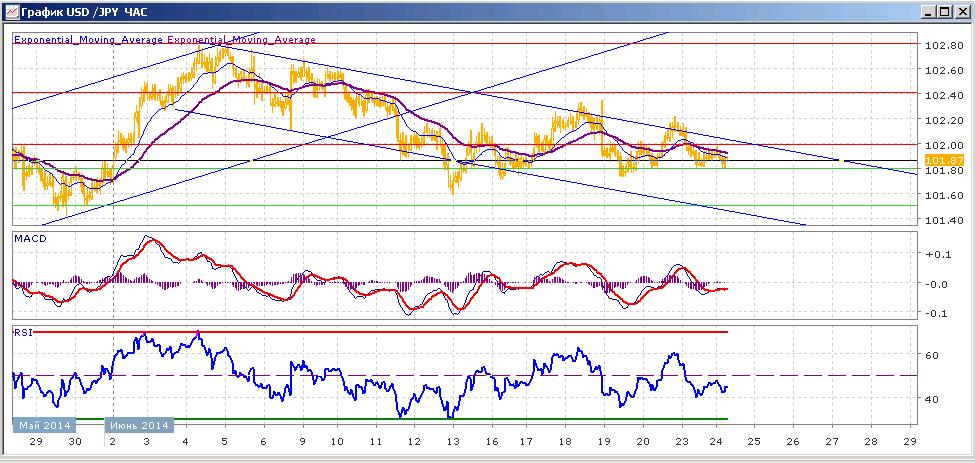Click date 24 on the time axis
The width and height of the screenshot is (975, 463).
716,441
